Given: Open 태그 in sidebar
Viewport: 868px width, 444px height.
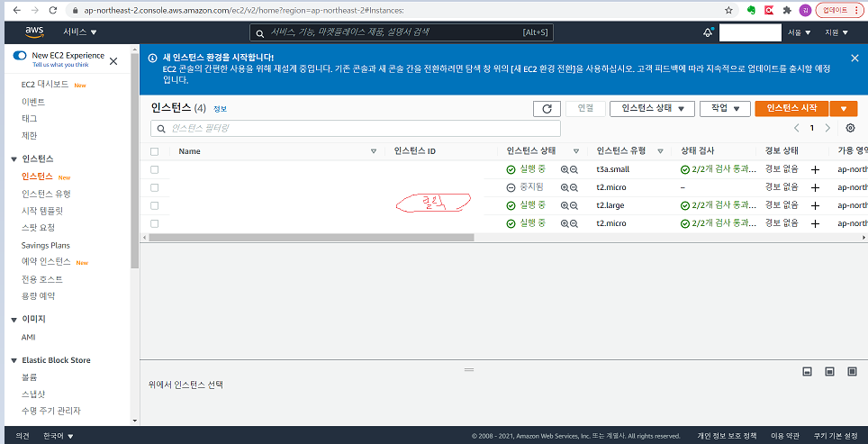Looking at the screenshot, I should (30, 119).
